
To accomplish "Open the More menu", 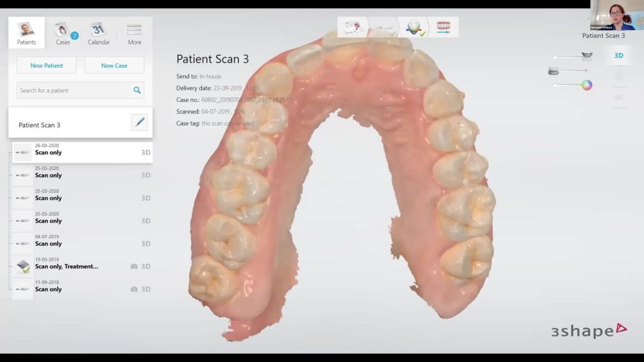I will pyautogui.click(x=135, y=33).
